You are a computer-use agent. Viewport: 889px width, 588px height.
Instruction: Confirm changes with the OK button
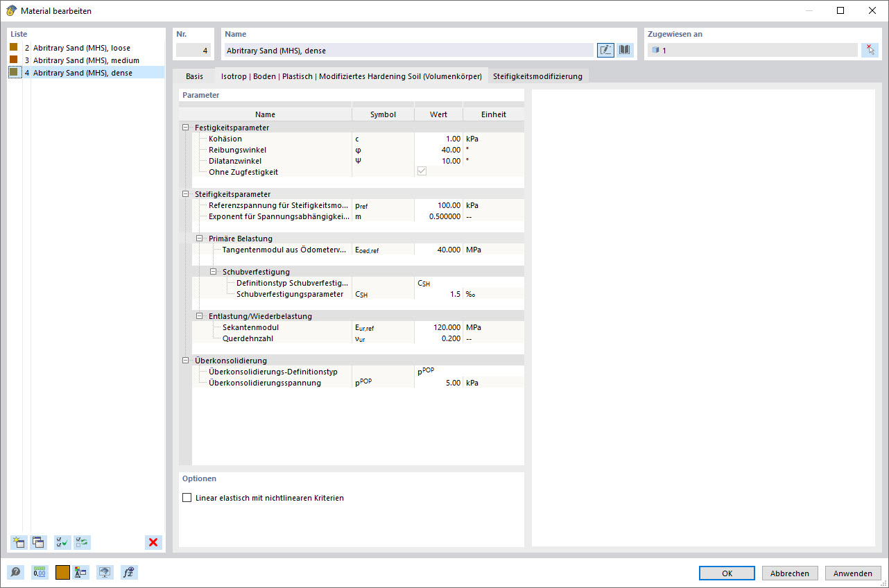[726, 573]
